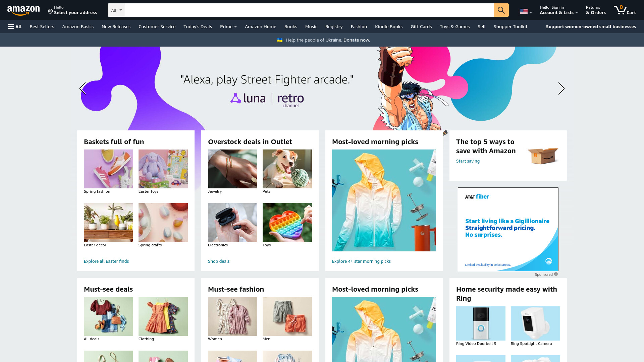Click the Amazon box image
Viewport: 644px width, 362px height.
click(x=543, y=156)
